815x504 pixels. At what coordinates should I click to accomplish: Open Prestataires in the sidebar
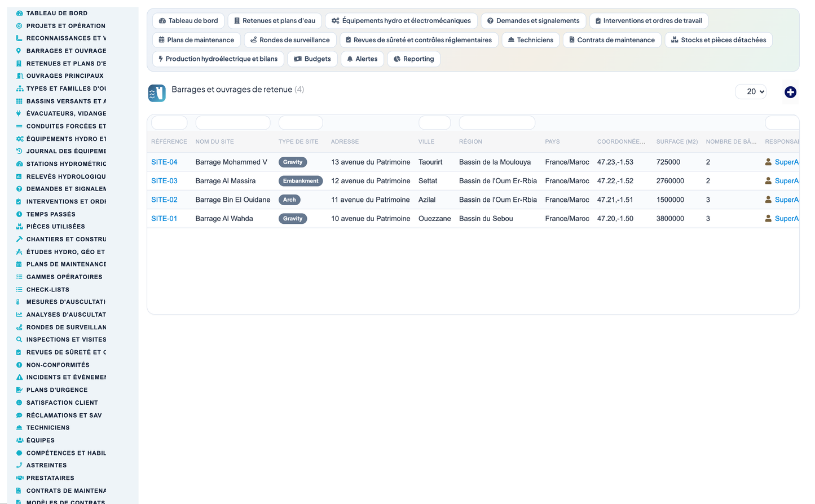(x=50, y=478)
